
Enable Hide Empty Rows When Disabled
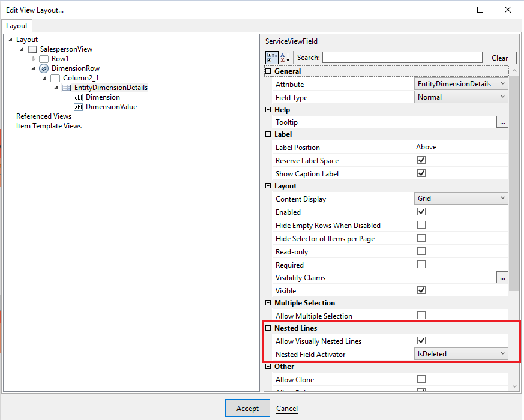pos(421,225)
